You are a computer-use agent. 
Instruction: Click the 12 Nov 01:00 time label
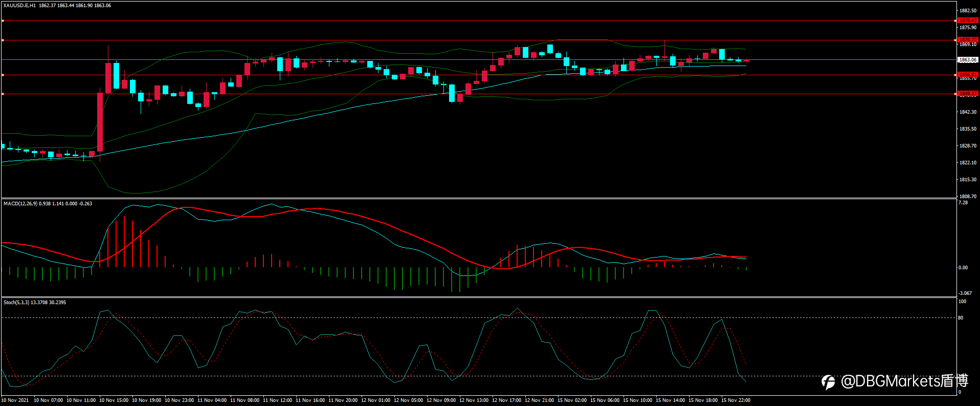(x=375, y=400)
